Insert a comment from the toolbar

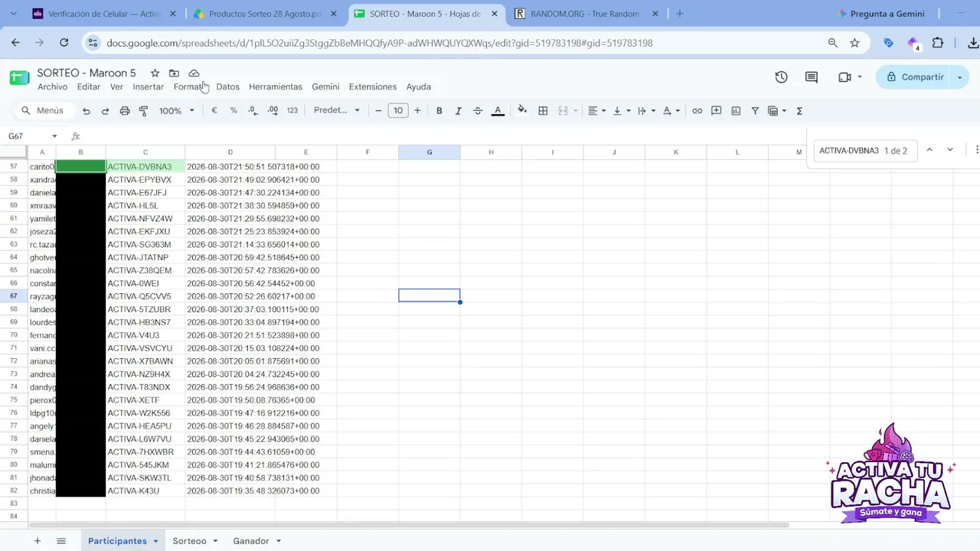tap(717, 111)
